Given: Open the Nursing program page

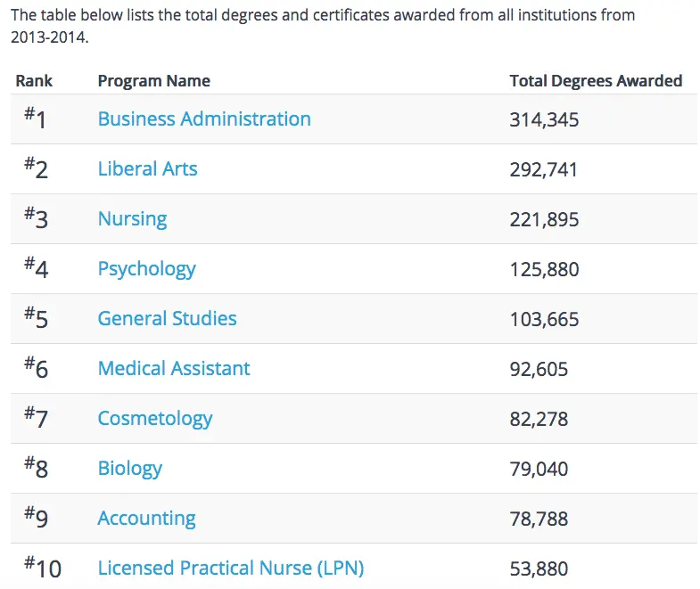Looking at the screenshot, I should 132,219.
